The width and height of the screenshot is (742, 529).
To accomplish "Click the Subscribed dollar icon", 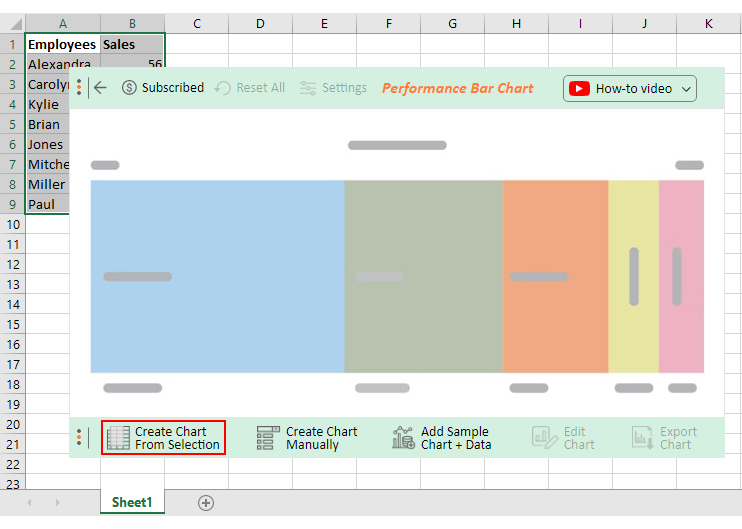I will pyautogui.click(x=129, y=88).
